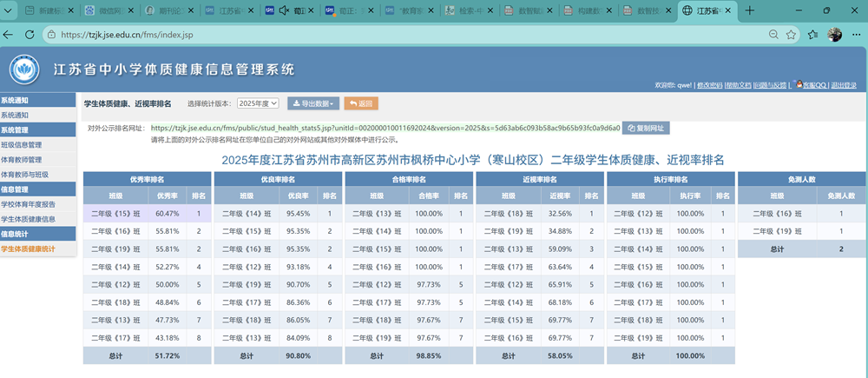Reload the page with refresh icon
Image resolution: width=868 pixels, height=378 pixels.
[x=30, y=35]
